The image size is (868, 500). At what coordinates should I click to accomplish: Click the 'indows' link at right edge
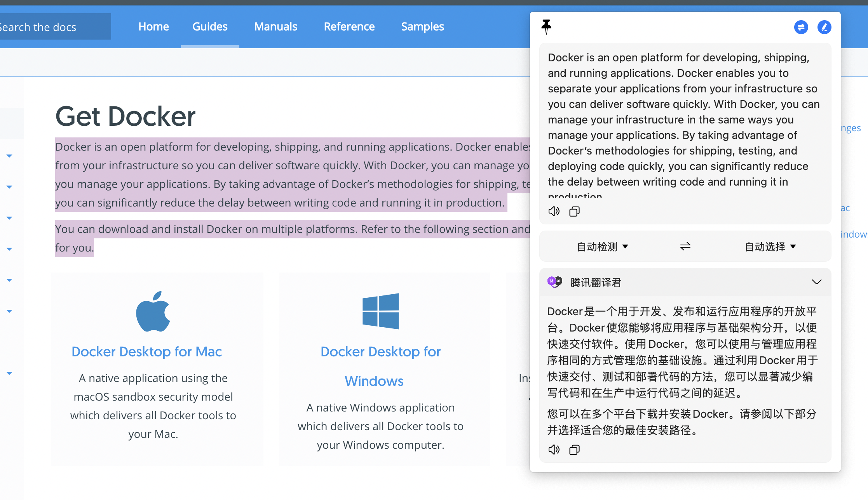point(854,234)
